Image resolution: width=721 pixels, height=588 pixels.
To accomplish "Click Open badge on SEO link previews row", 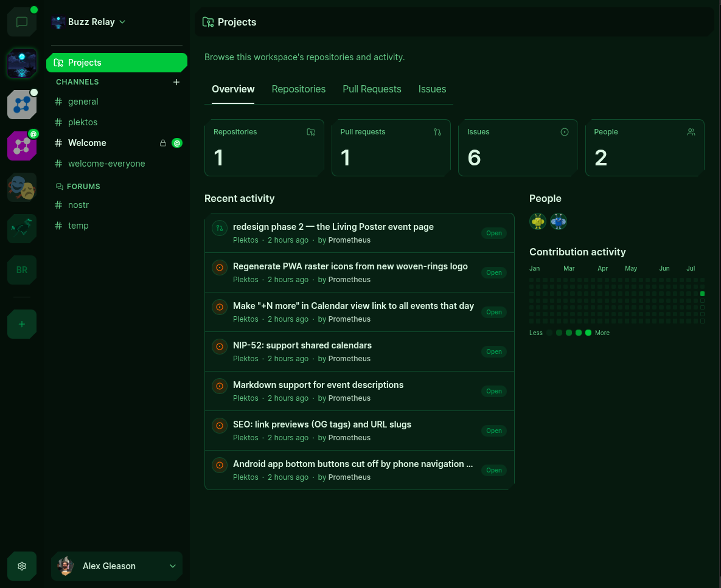I will (x=494, y=431).
